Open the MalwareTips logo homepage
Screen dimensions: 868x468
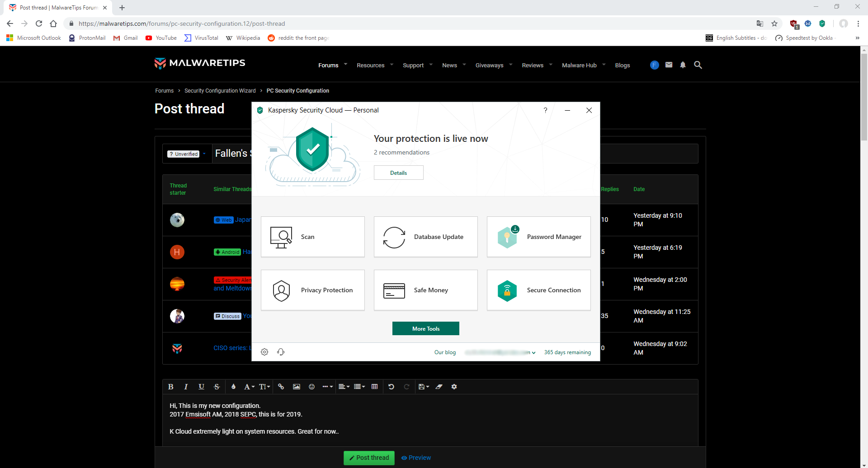point(200,63)
